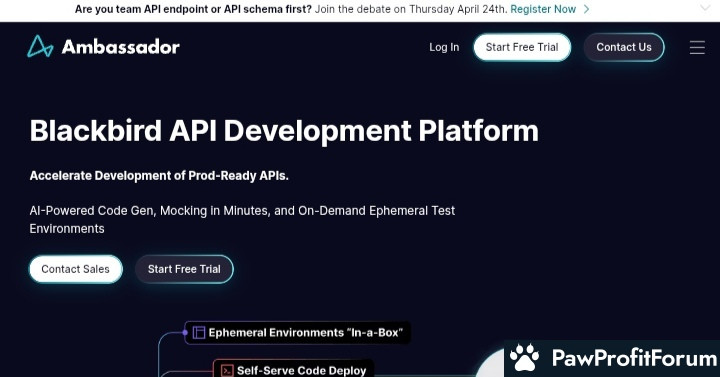This screenshot has height=377, width=720.
Task: Select the Ephemeral Environments "In-a-Box" label
Action: (x=305, y=332)
